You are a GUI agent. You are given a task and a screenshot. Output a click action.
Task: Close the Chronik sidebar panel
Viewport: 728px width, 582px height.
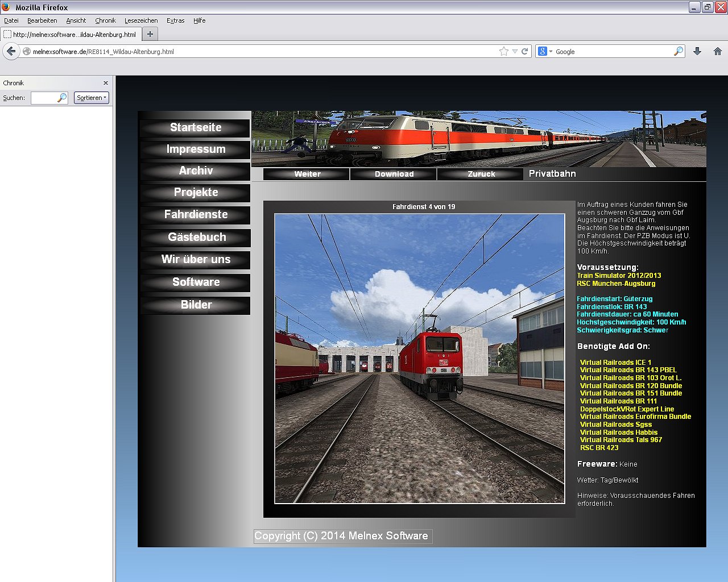[x=105, y=83]
